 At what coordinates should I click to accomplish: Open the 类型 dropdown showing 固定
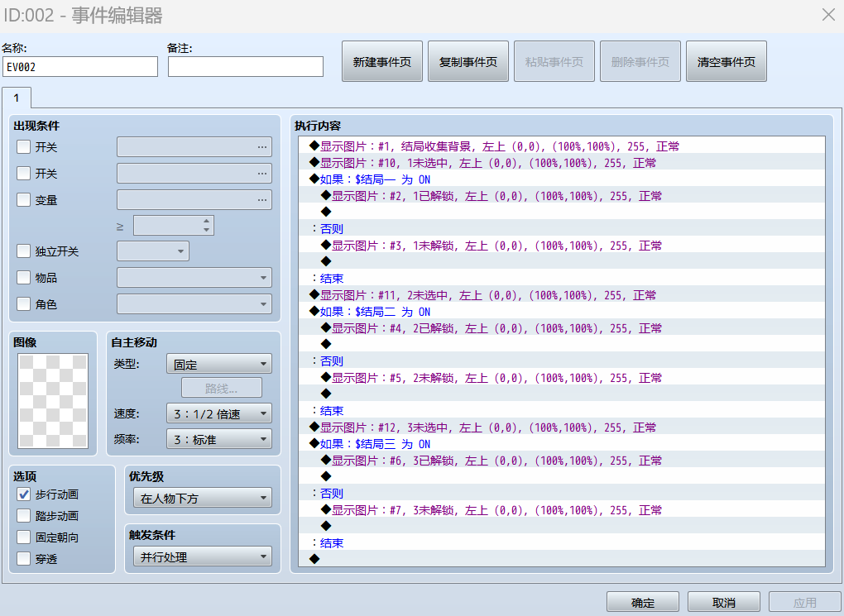click(x=219, y=364)
